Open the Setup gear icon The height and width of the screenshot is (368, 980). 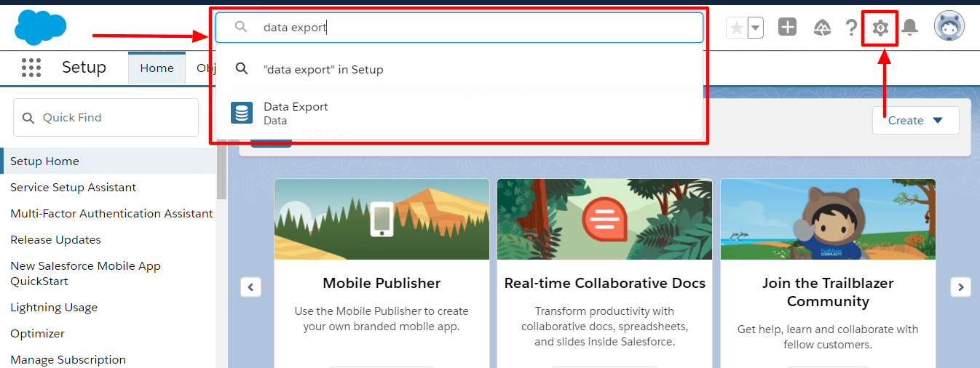[880, 28]
